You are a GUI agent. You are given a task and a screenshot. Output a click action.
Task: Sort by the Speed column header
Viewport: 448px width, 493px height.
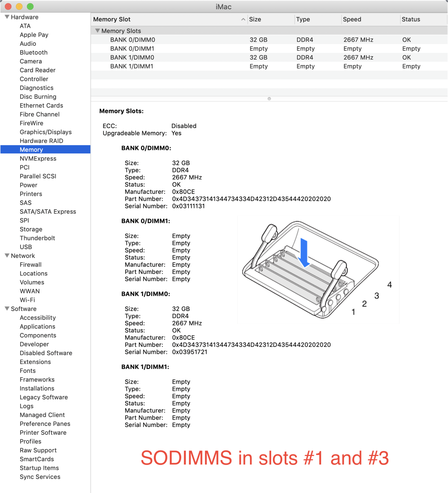[x=370, y=19]
